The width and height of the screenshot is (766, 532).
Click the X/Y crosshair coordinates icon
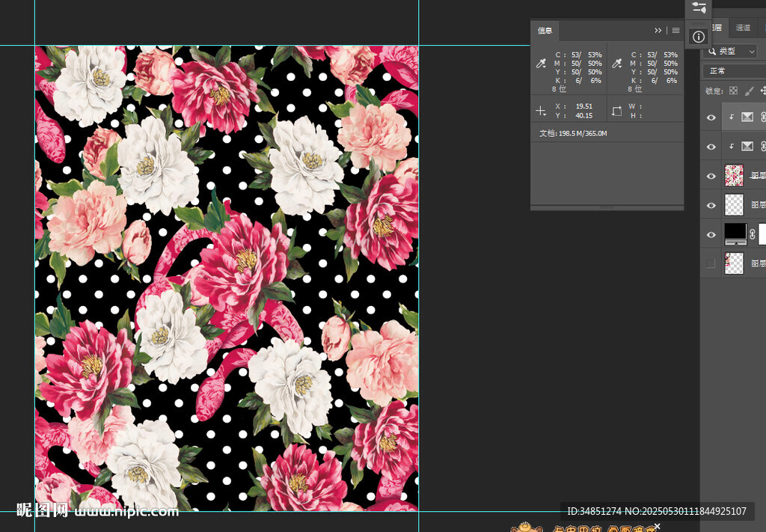click(x=541, y=111)
